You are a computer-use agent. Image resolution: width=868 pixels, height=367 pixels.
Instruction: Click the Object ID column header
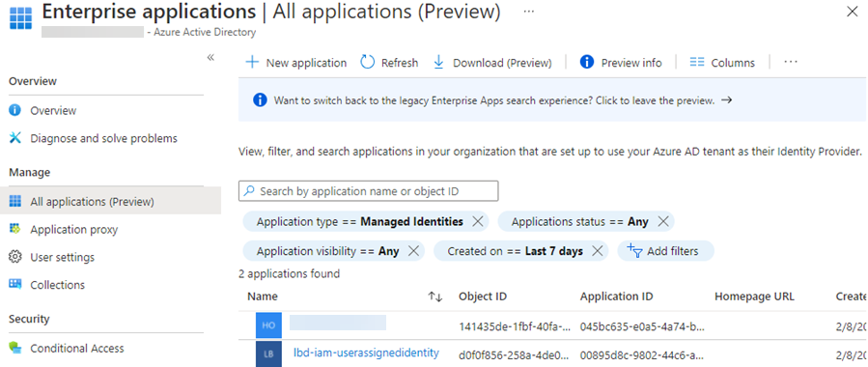pos(482,296)
